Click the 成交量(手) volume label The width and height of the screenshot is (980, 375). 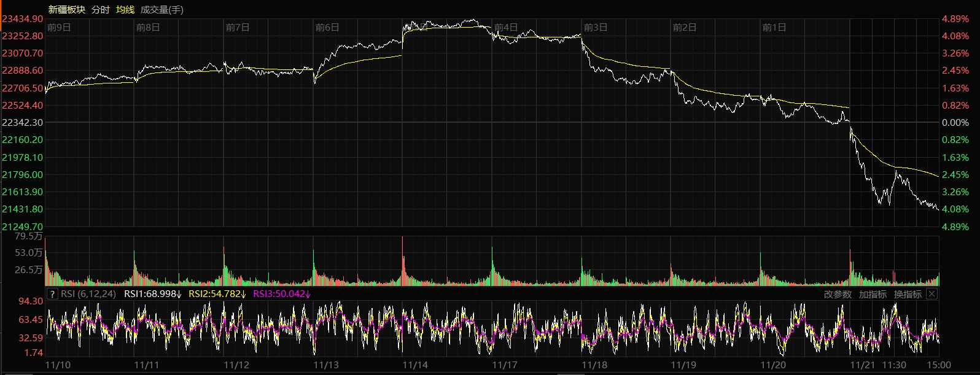[x=161, y=9]
